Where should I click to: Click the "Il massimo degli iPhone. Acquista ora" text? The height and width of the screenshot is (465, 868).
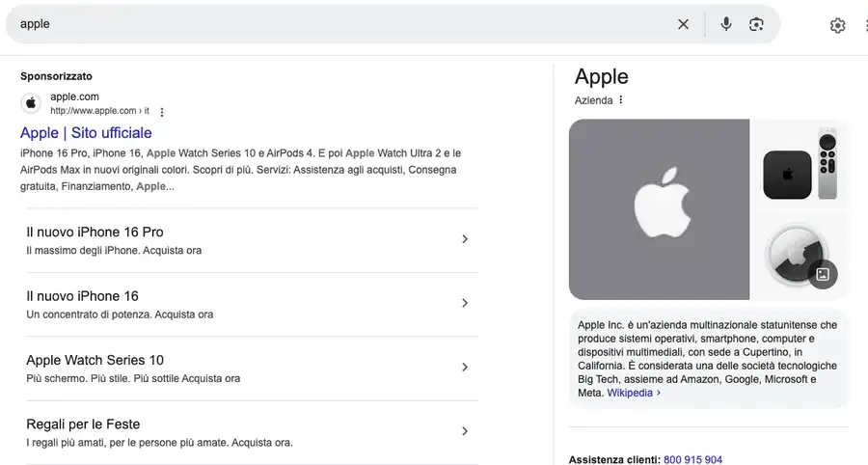tap(114, 251)
